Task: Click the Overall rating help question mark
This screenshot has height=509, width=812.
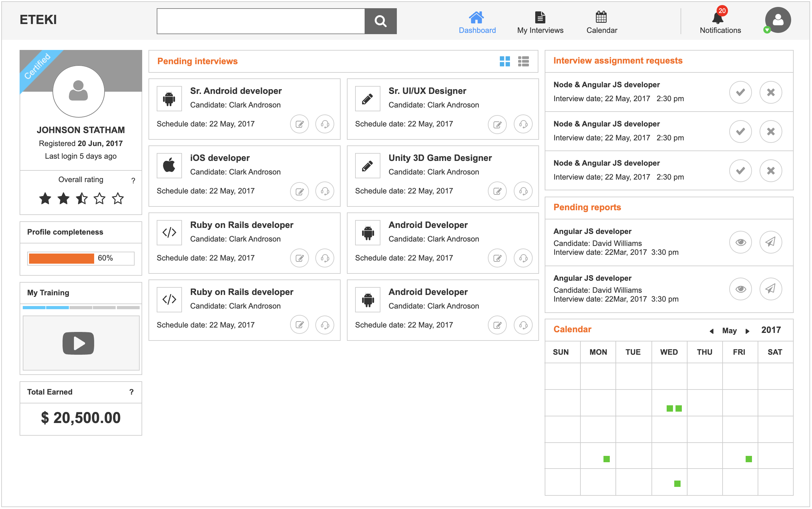Action: [133, 181]
